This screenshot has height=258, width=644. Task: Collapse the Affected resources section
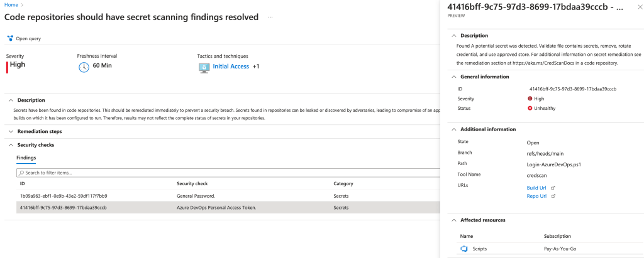[454, 220]
